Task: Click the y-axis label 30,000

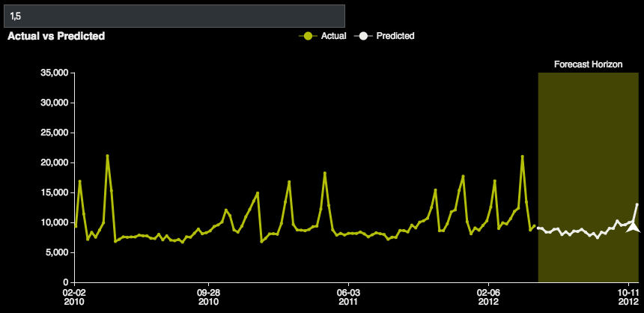Action: [54, 103]
